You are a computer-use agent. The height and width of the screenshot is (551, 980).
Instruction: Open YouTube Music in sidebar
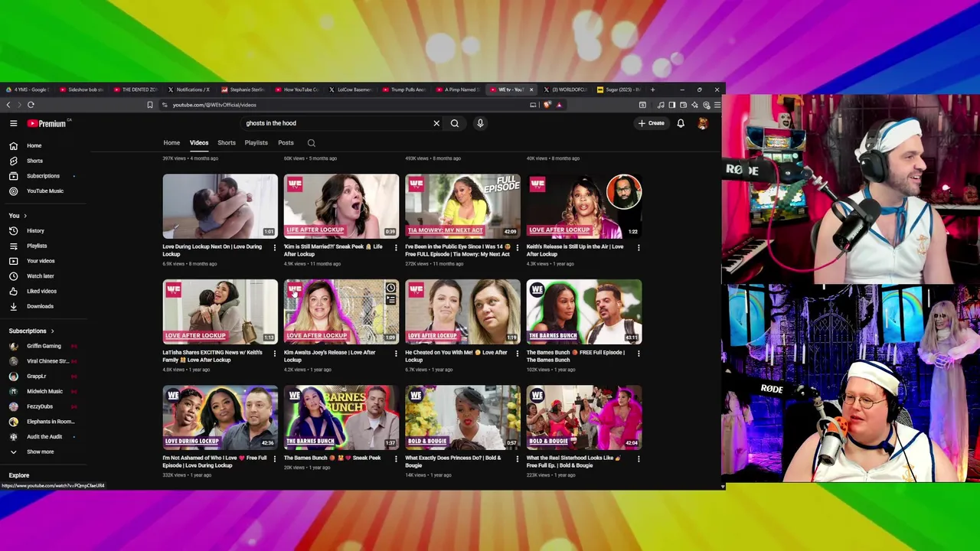[44, 191]
